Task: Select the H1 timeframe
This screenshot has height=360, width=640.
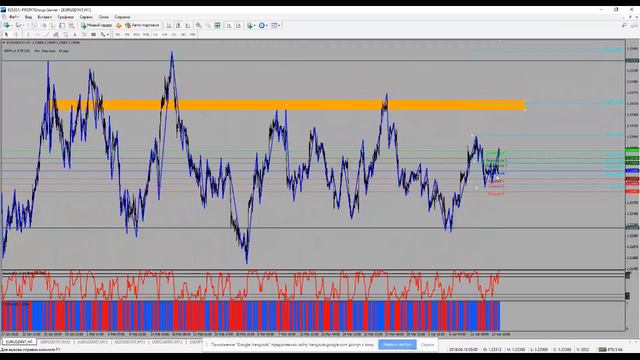Action: click(x=155, y=35)
